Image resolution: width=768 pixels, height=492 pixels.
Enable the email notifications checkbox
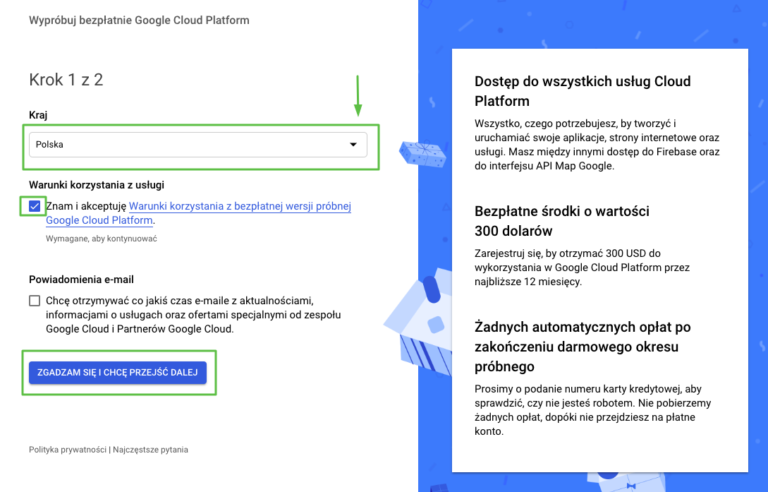35,300
